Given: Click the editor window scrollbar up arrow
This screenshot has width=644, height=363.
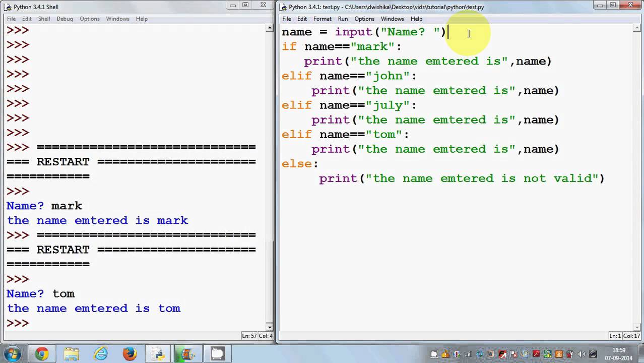Looking at the screenshot, I should (x=636, y=28).
